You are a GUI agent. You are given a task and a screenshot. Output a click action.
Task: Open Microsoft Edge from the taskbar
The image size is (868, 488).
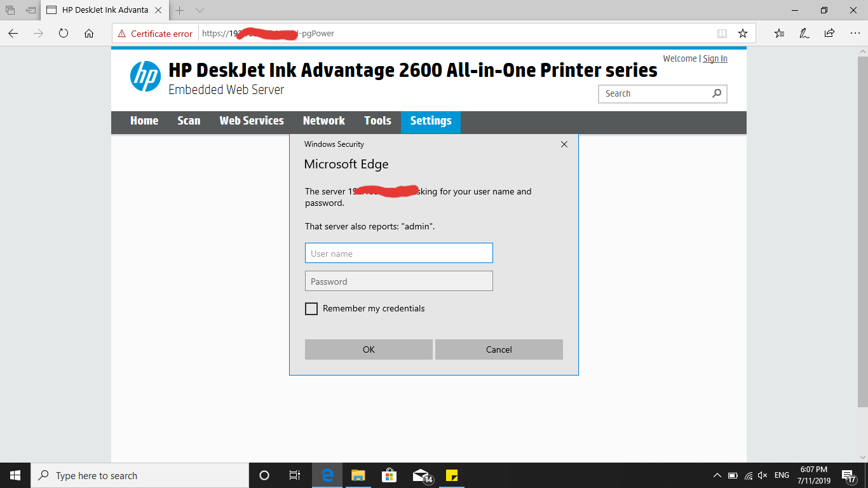tap(327, 475)
